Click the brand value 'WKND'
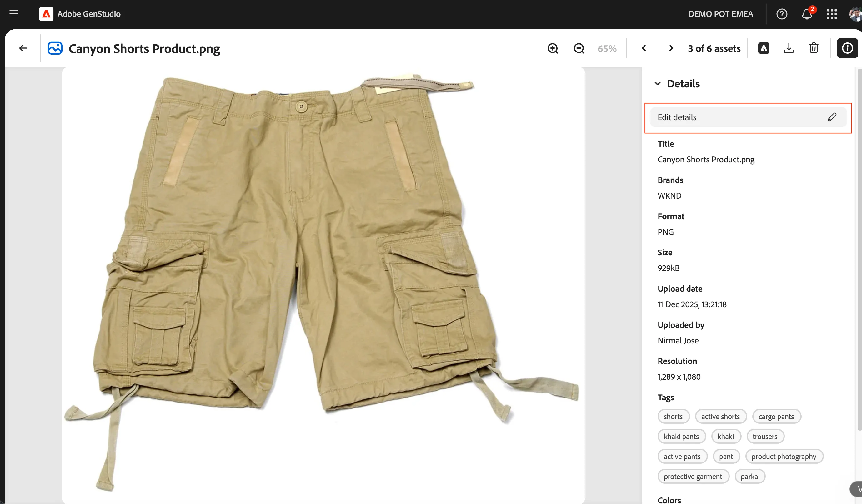Image resolution: width=862 pixels, height=504 pixels. (669, 195)
